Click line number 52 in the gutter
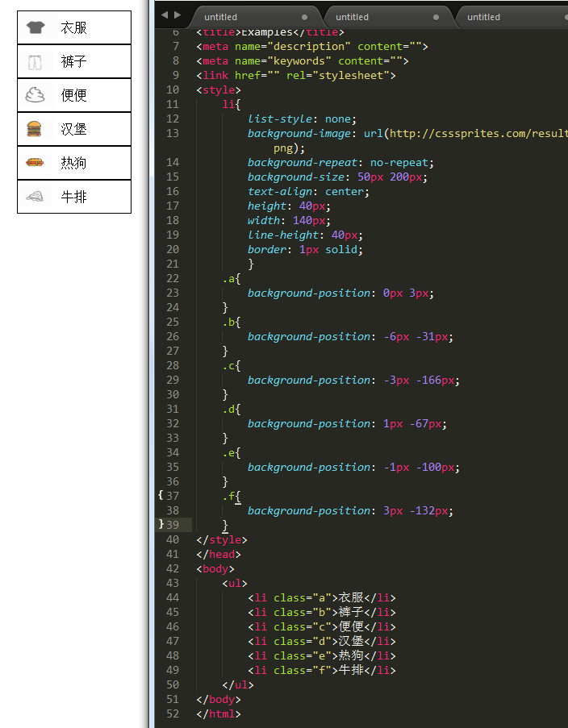The height and width of the screenshot is (728, 568). click(x=173, y=713)
